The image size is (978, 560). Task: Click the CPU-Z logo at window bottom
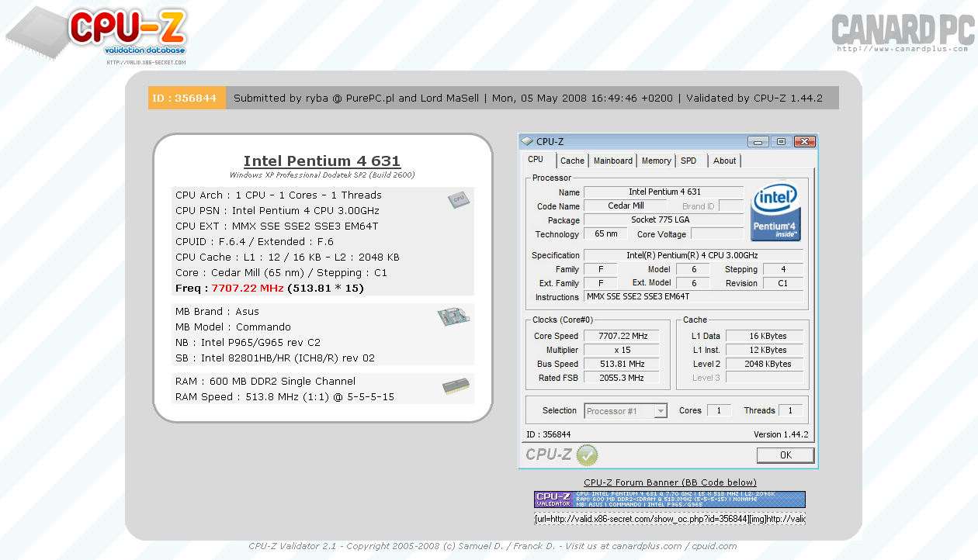(549, 455)
